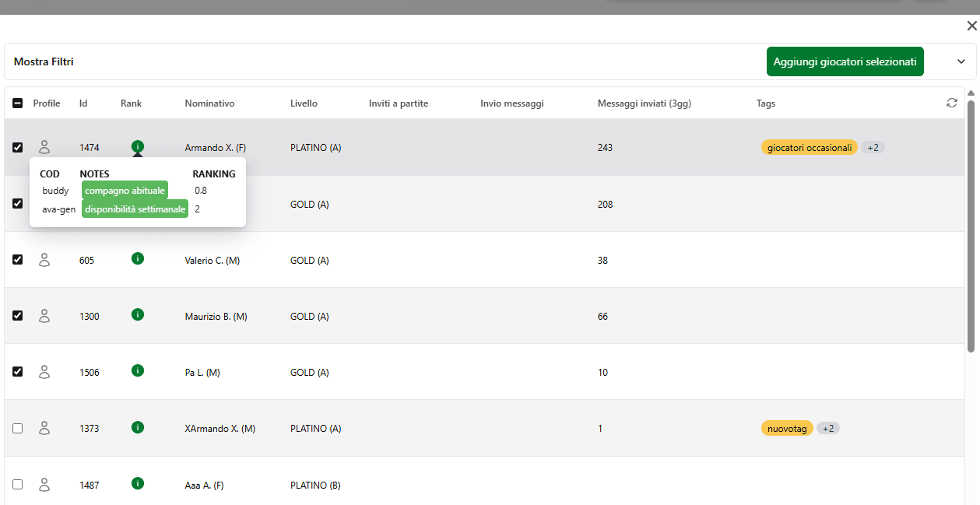
Task: Select name Aaa A. (F)
Action: [x=204, y=486]
